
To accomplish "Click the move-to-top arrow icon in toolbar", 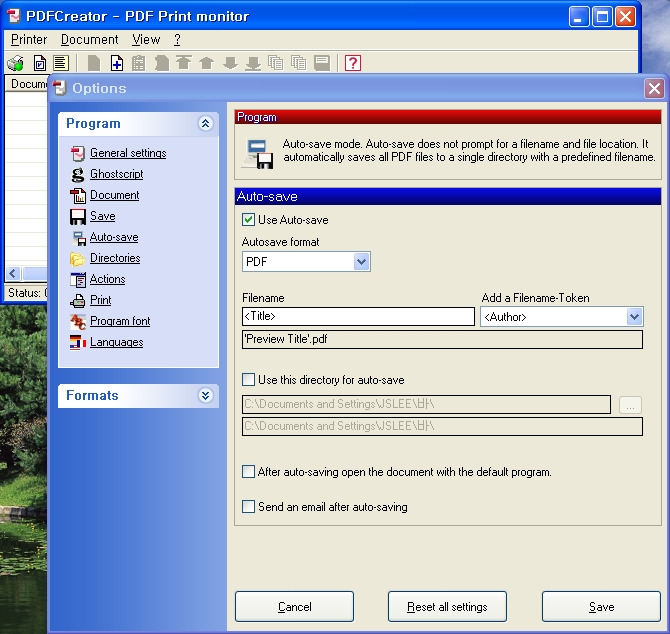I will click(184, 63).
